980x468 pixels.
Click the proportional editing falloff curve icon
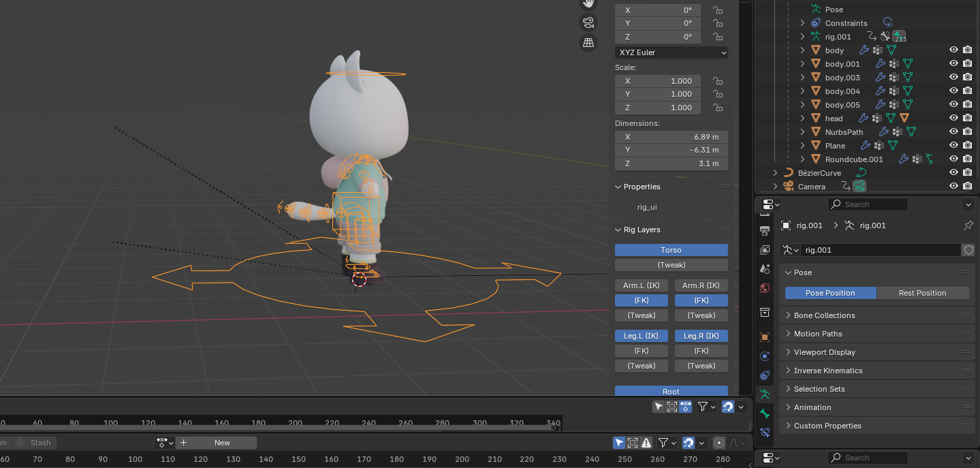coord(734,443)
